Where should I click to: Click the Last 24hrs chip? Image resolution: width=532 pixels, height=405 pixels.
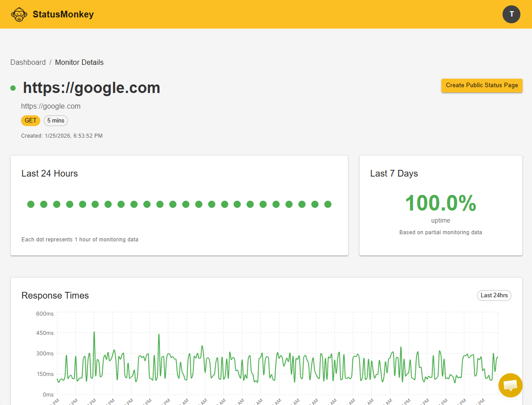[x=494, y=295]
